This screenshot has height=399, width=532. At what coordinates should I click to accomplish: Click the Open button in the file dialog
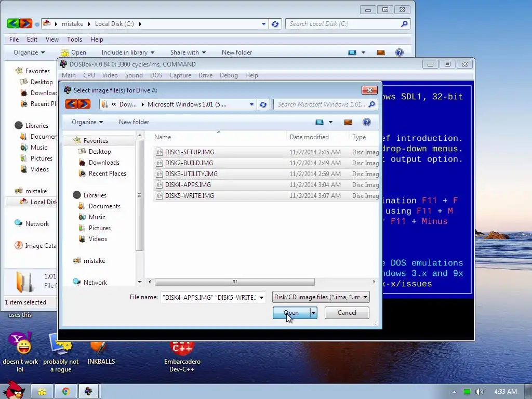[x=291, y=312]
